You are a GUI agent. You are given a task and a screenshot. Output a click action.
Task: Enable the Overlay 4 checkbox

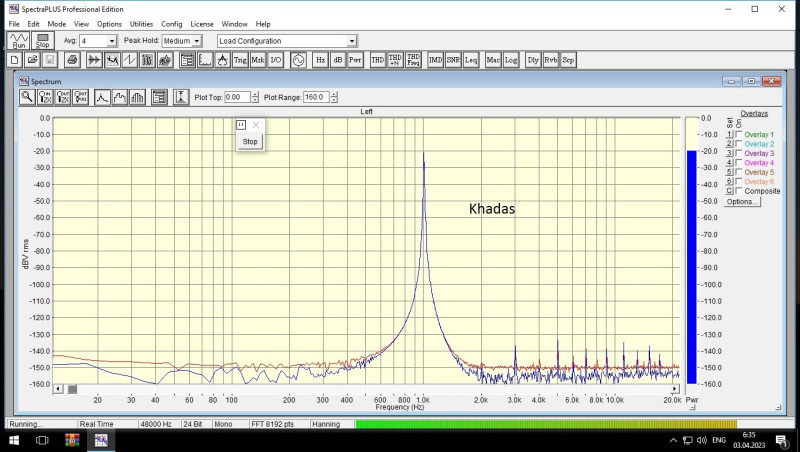(738, 163)
